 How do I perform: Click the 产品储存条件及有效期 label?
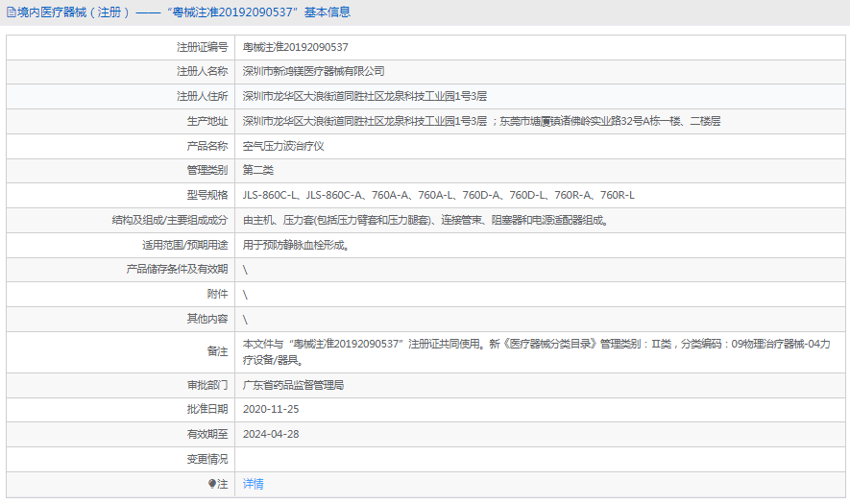178,269
